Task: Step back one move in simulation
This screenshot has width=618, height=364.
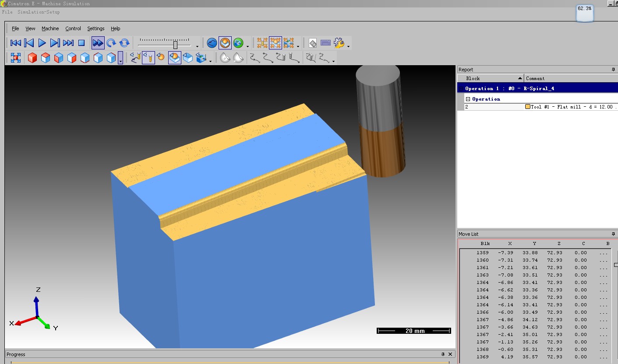Action: point(29,43)
